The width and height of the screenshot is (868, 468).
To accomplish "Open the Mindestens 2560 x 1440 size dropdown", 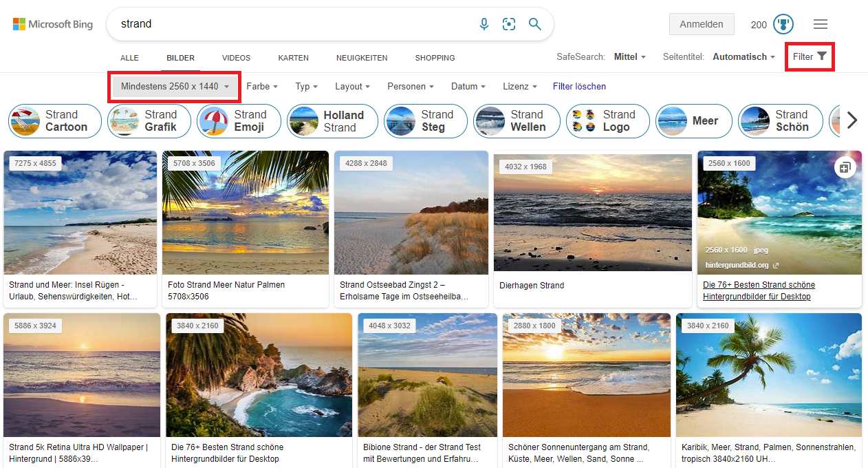I will (175, 87).
